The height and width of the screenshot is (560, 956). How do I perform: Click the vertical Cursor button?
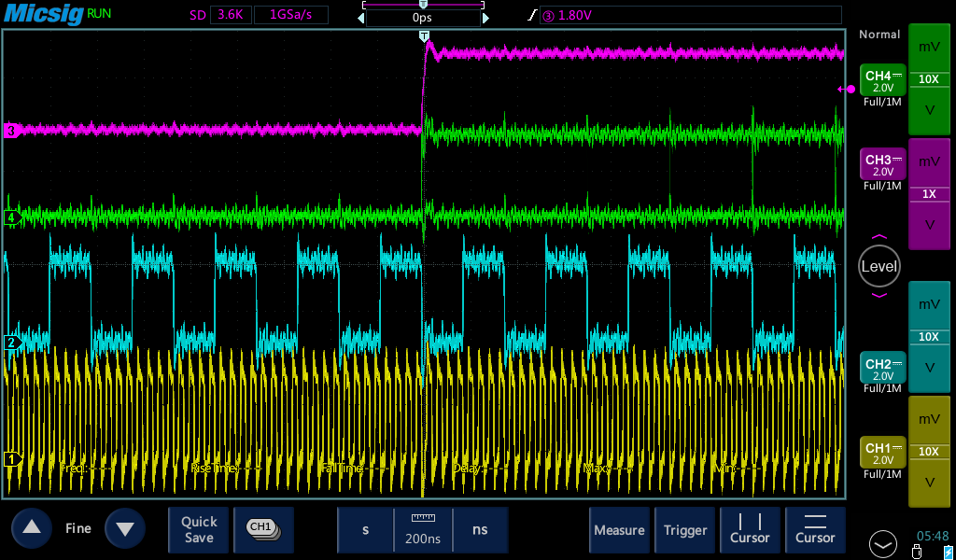point(750,529)
